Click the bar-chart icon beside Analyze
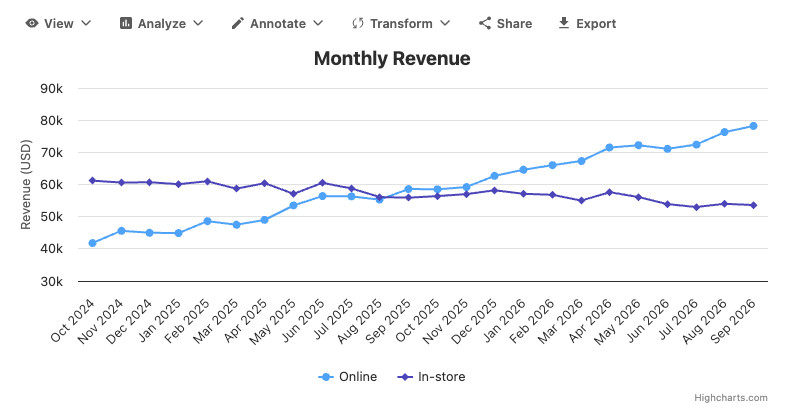The height and width of the screenshot is (414, 787). (x=125, y=23)
